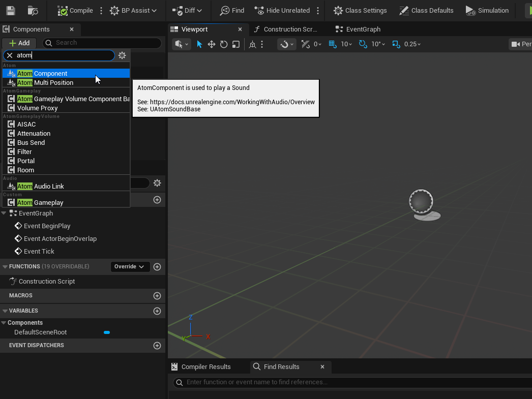The height and width of the screenshot is (399, 532).
Task: Add new graph with plus icon
Action: 157,200
